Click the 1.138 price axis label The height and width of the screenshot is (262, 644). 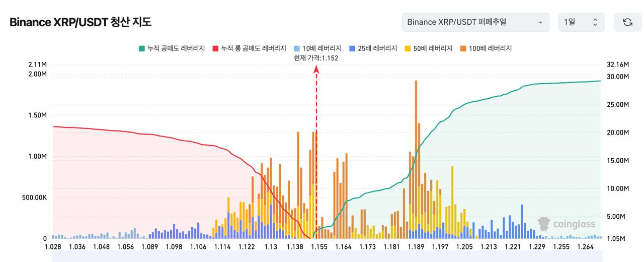[x=295, y=247]
